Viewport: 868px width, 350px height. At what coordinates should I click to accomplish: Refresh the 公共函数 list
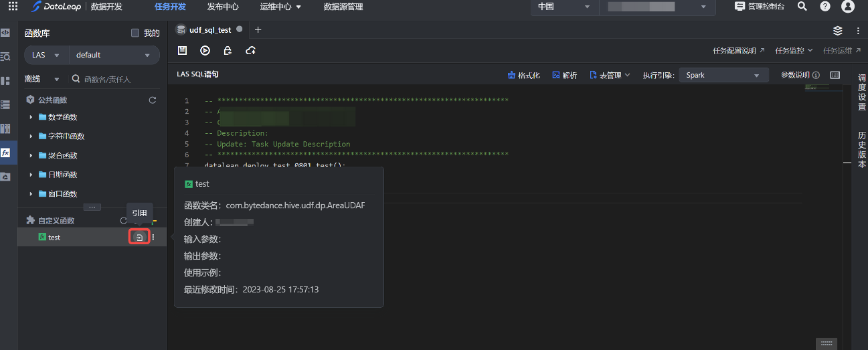153,100
